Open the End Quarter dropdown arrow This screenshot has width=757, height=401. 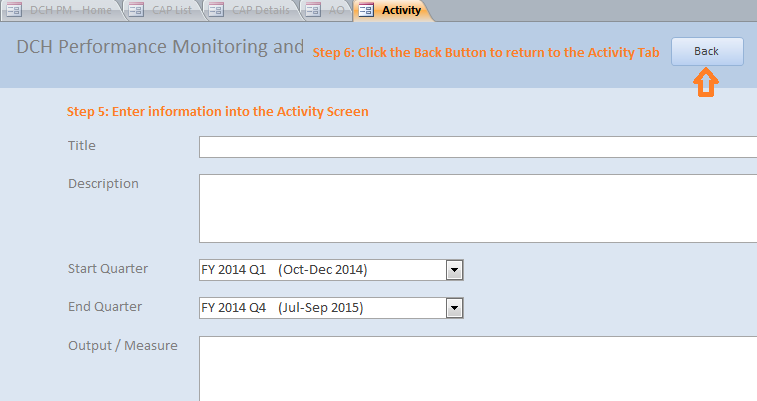click(454, 308)
